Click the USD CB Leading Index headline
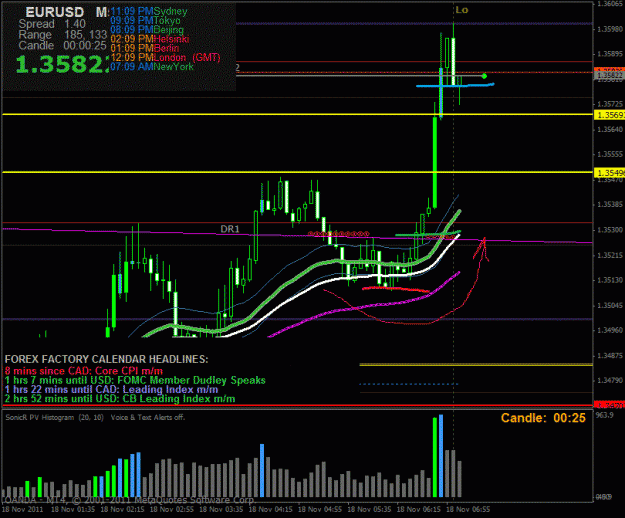 [x=120, y=398]
